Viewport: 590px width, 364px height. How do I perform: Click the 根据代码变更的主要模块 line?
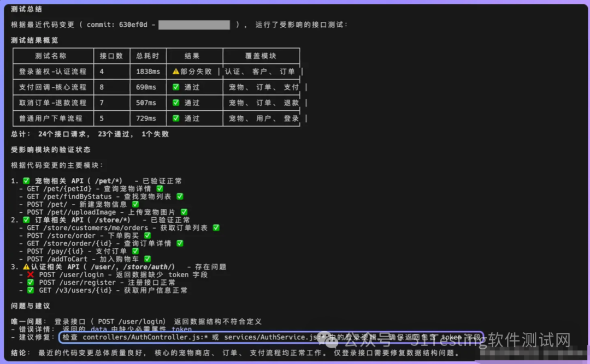57,165
